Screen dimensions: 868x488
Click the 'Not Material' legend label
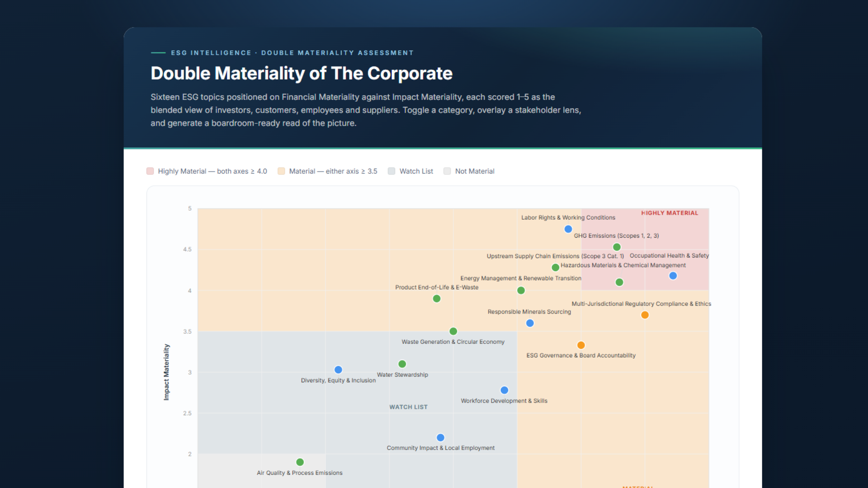coord(475,171)
